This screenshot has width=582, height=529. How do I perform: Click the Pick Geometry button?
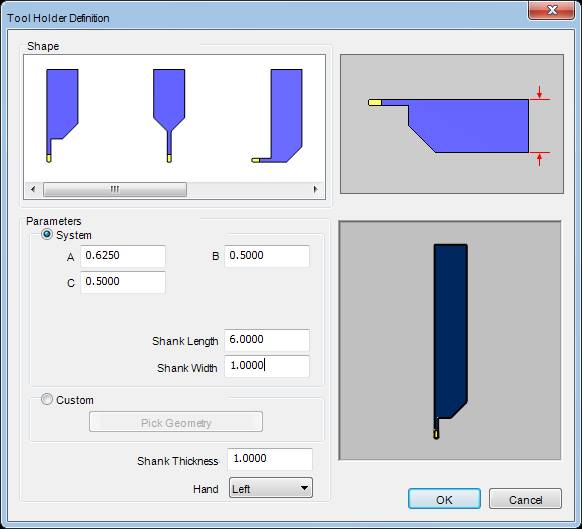click(x=176, y=422)
